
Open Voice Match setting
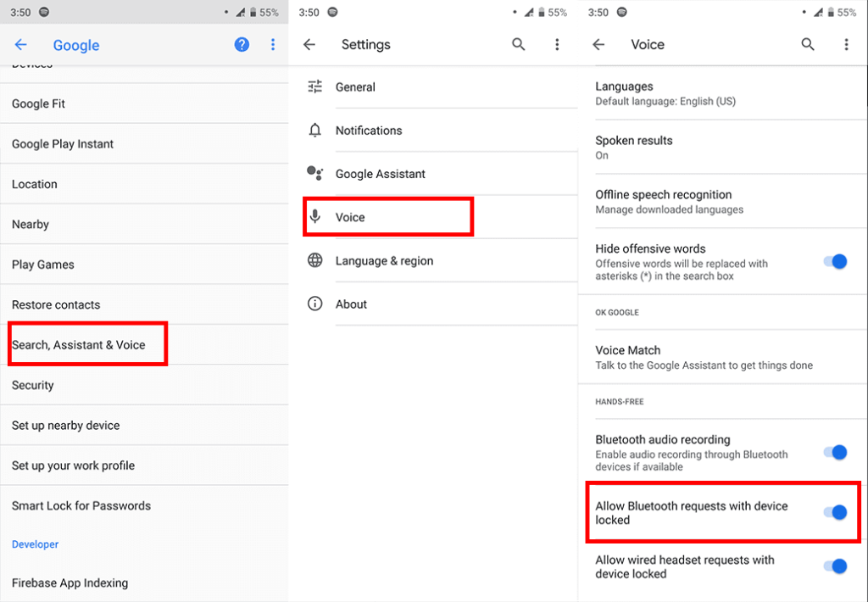(723, 357)
